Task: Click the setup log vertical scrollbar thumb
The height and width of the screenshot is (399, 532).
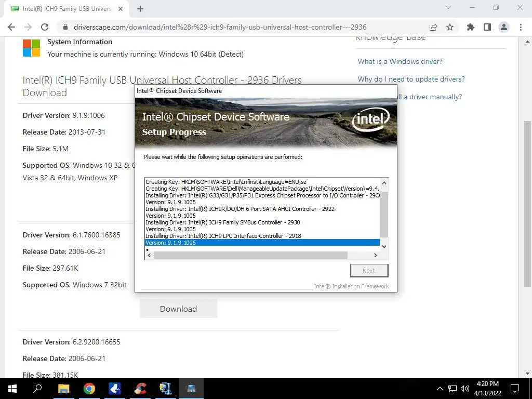Action: (x=384, y=215)
